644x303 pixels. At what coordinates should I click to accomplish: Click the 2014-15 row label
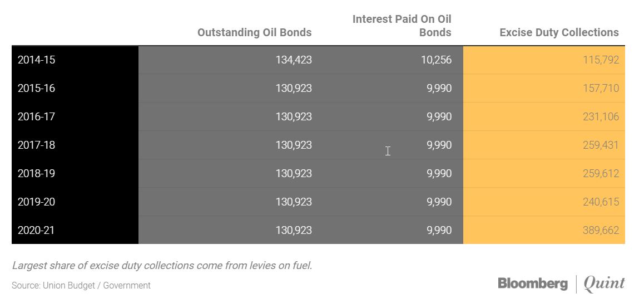coord(36,60)
